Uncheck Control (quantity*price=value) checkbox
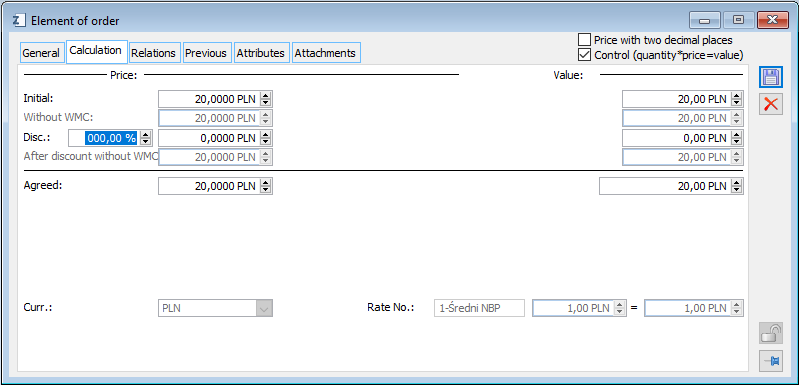Viewport: 799px width, 385px height. [x=584, y=54]
